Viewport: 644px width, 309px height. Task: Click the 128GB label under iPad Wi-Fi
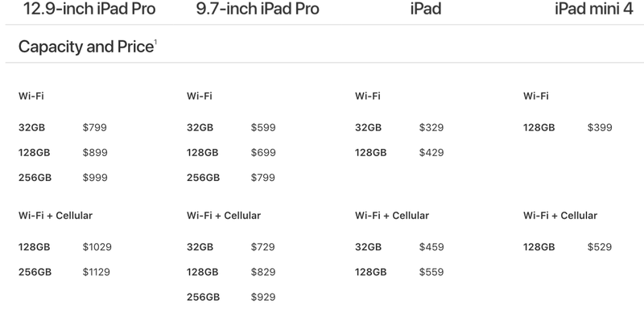371,153
